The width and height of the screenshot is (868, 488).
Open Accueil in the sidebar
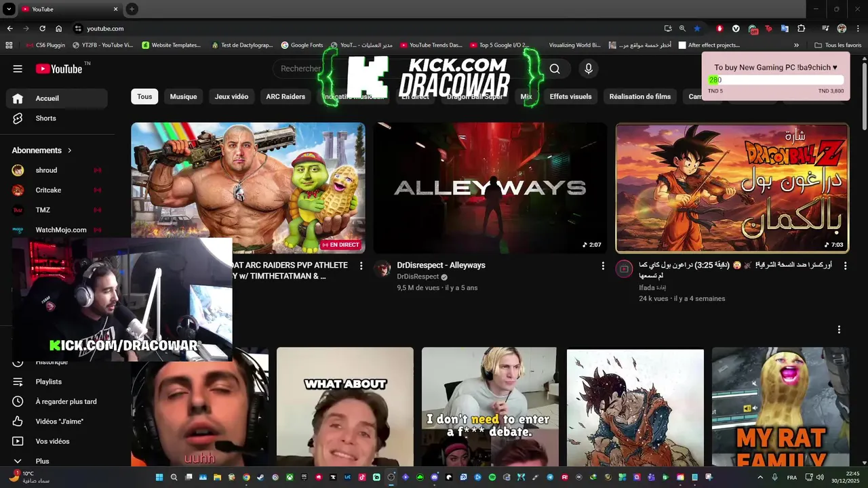click(57, 98)
